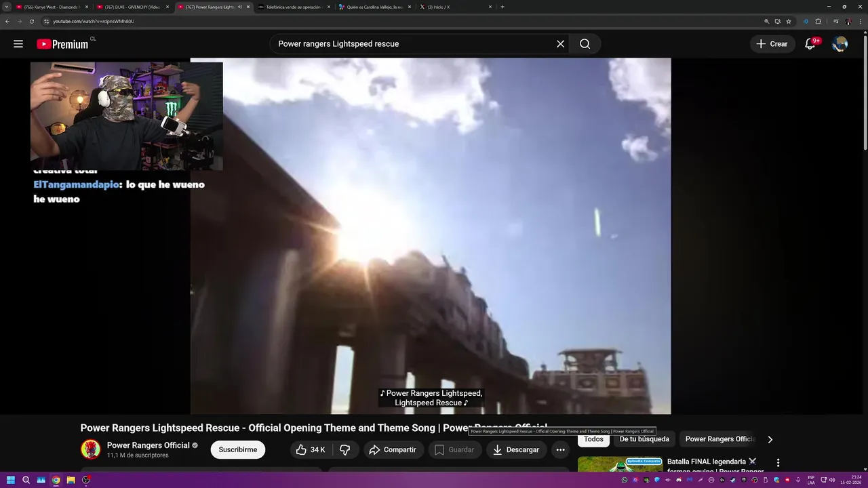Screen dimensions: 868x488
Task: Open a new Chrome tab
Action: click(x=502, y=7)
